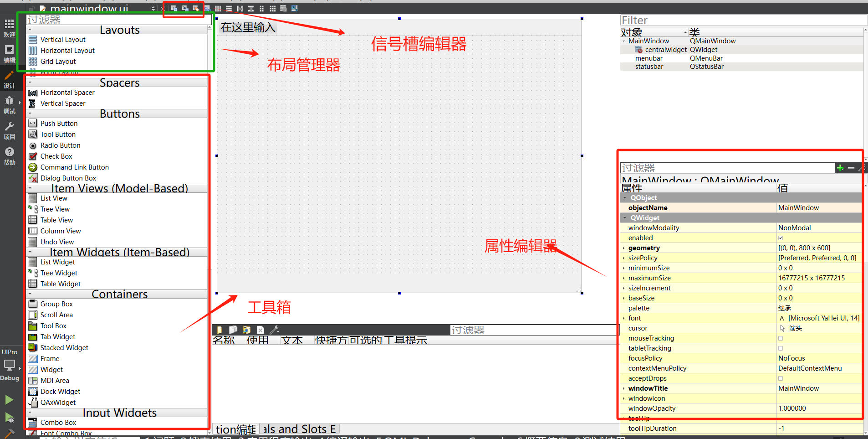Open the Projects (项目) mode
Viewport: 868px width, 439px height.
9,130
